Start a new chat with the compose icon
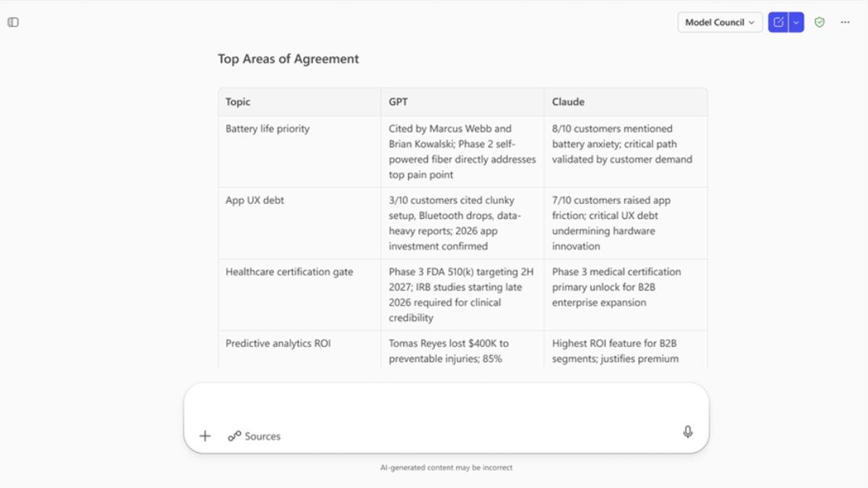 777,22
